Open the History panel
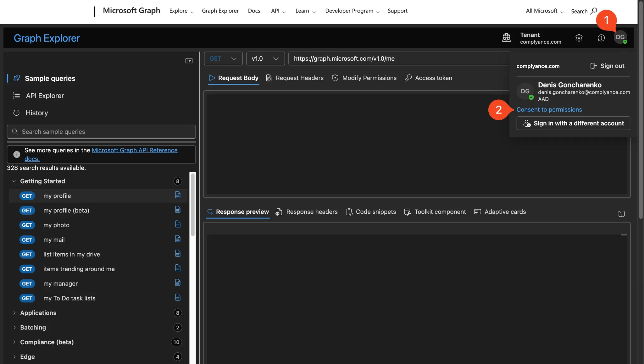This screenshot has height=364, width=644. point(37,113)
